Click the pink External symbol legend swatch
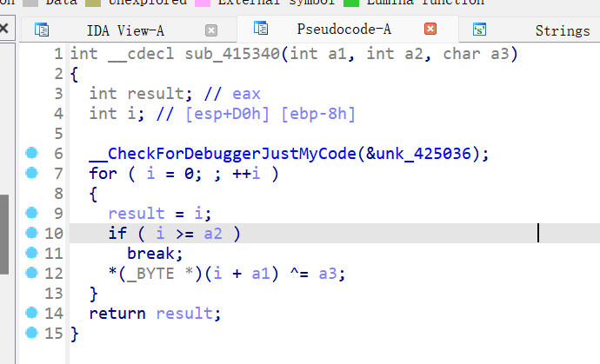The height and width of the screenshot is (364, 600). coord(203,3)
